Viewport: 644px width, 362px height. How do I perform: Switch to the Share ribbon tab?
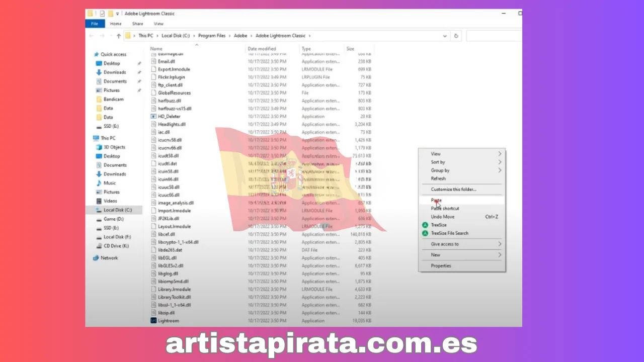137,24
